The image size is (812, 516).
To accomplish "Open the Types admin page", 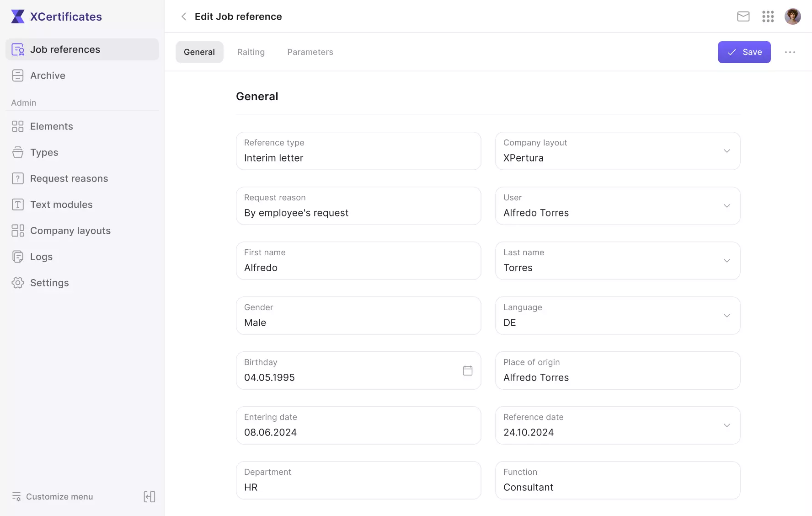I will [x=82, y=152].
